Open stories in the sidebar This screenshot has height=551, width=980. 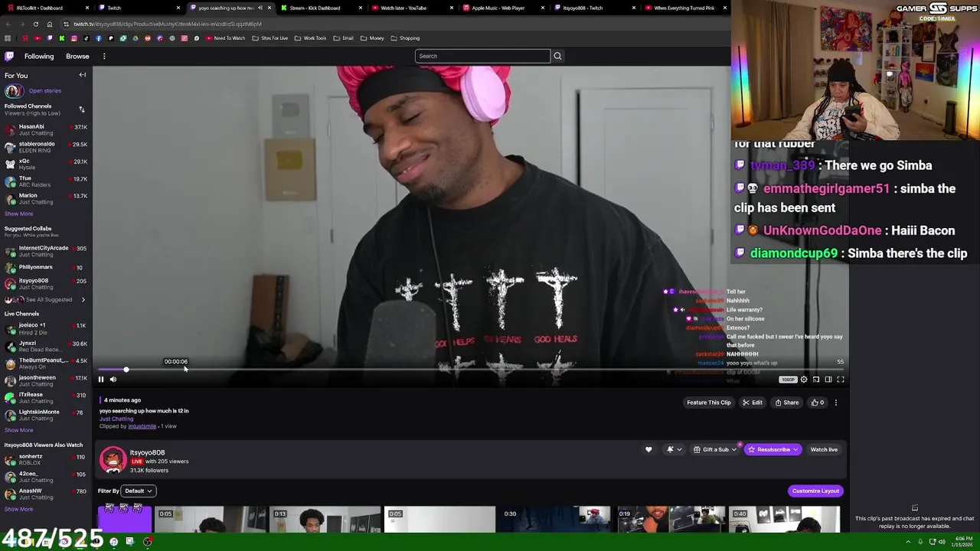[44, 90]
